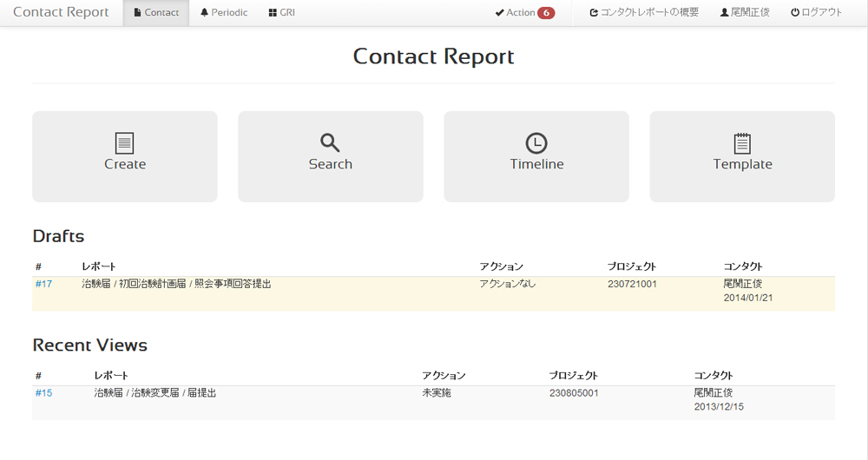
Task: Click 治験届 / 治験変更届 / 届提出
Action: point(155,393)
